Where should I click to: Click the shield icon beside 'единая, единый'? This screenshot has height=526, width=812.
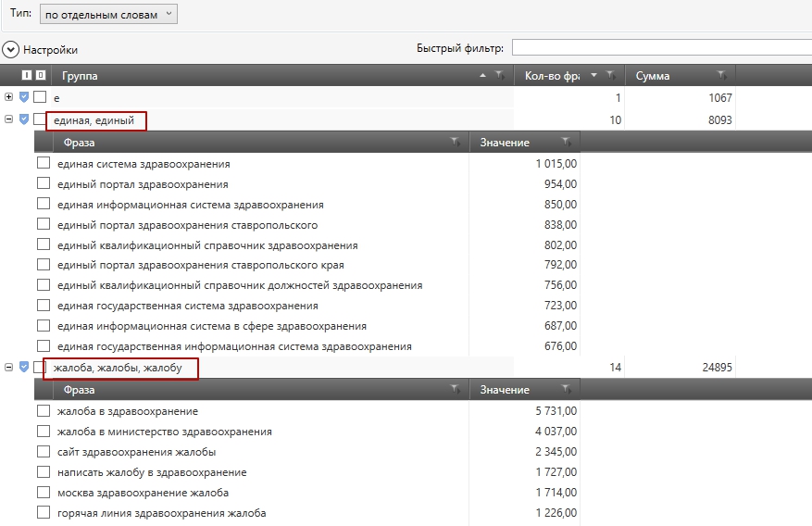(x=25, y=119)
